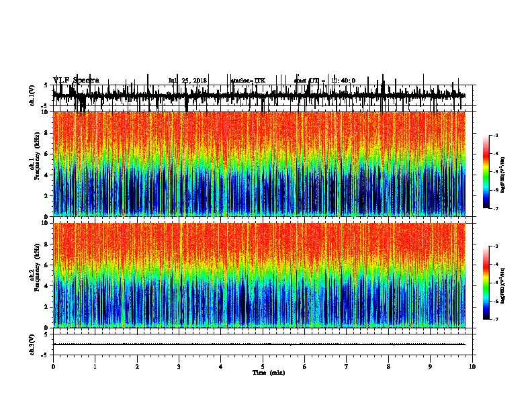This screenshot has height=411, width=532.
Task: Click inside the ch.1 spectrogram panel
Action: coord(259,164)
